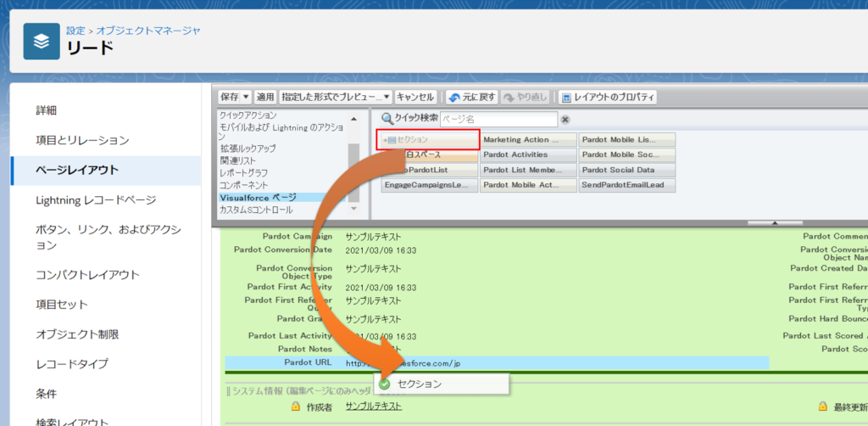Click Pardot List Membe... palette item

528,170
